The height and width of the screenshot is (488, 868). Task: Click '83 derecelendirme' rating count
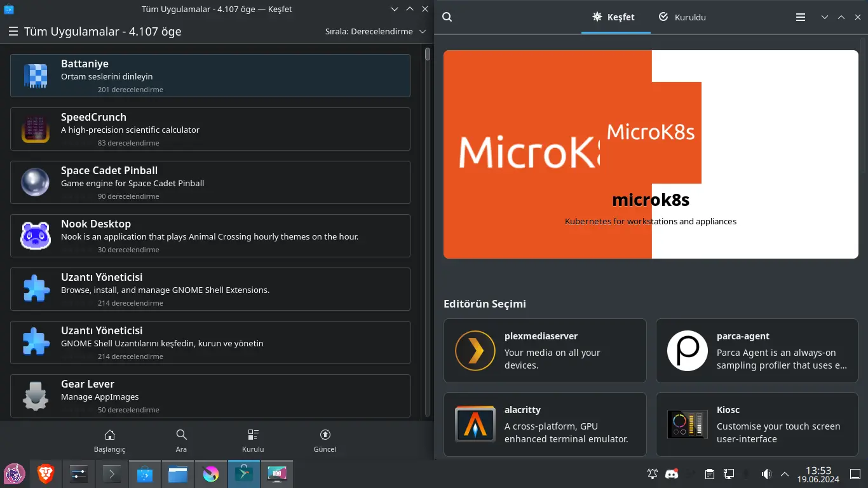click(128, 143)
